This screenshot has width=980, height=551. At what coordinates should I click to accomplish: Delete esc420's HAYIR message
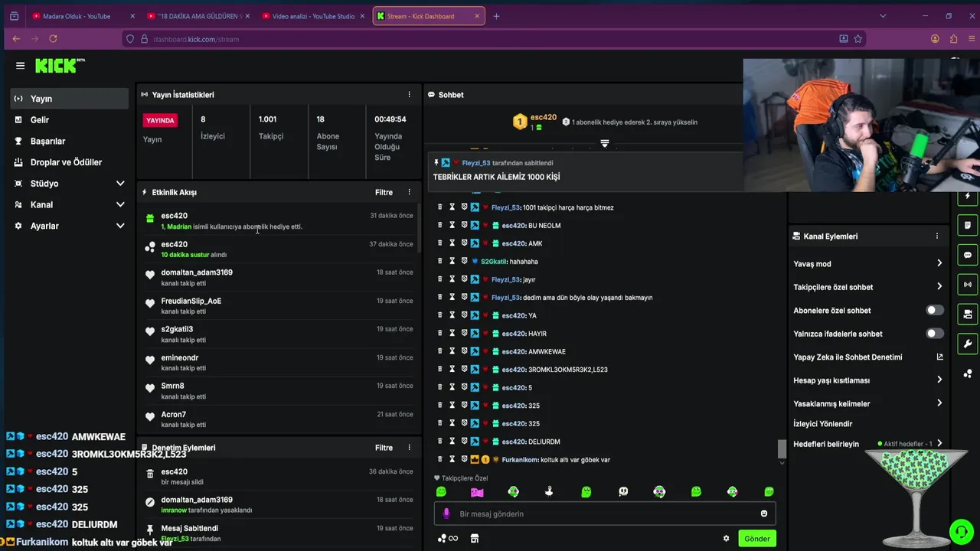(x=440, y=334)
